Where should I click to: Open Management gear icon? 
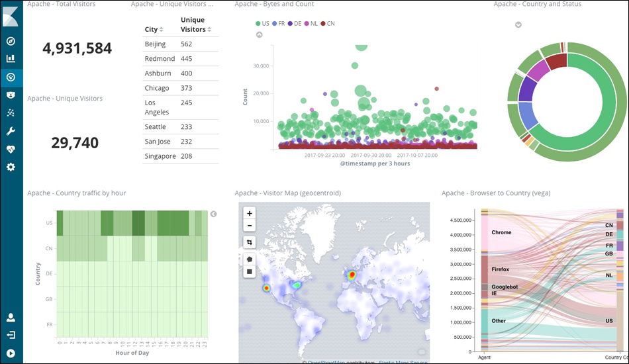point(11,167)
